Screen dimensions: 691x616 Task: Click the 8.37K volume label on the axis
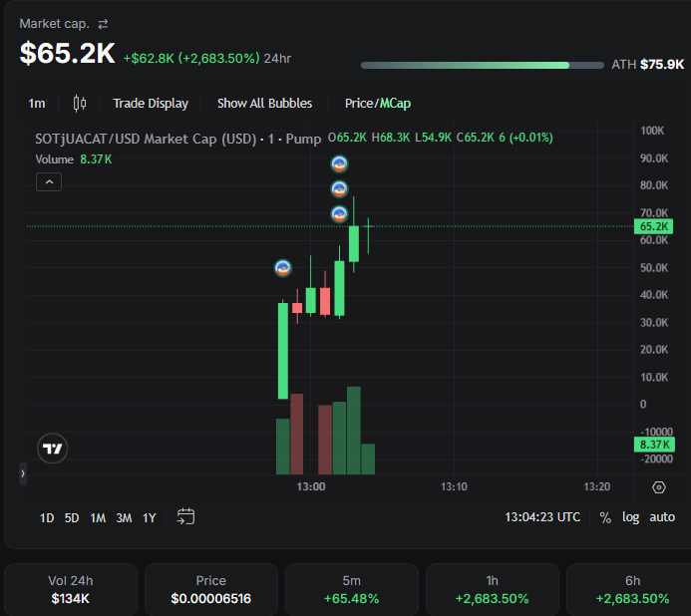point(653,445)
